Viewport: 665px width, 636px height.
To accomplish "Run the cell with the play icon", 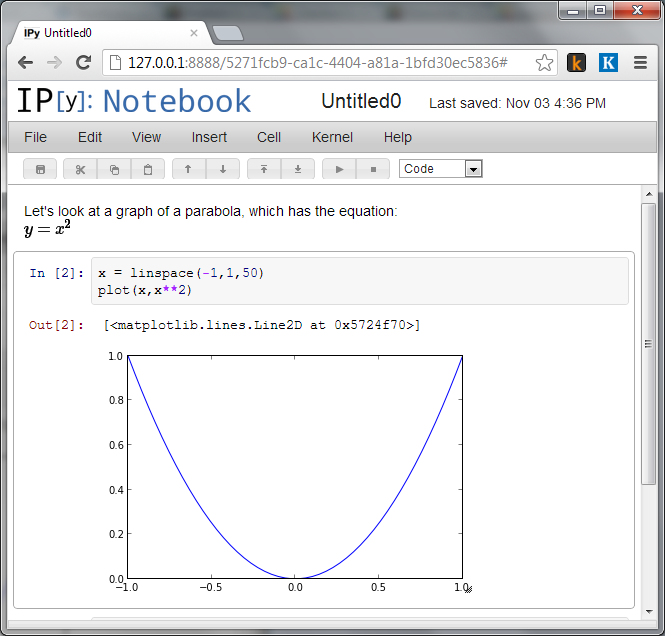I will tap(339, 169).
